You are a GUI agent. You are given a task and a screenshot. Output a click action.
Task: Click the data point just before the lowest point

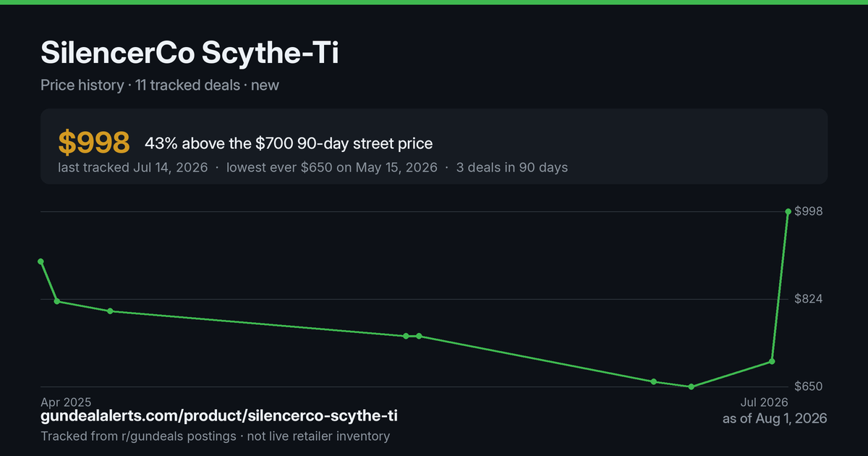point(653,381)
